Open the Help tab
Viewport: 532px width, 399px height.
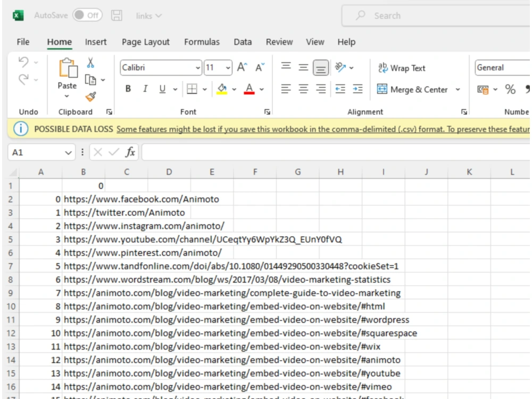pos(346,41)
